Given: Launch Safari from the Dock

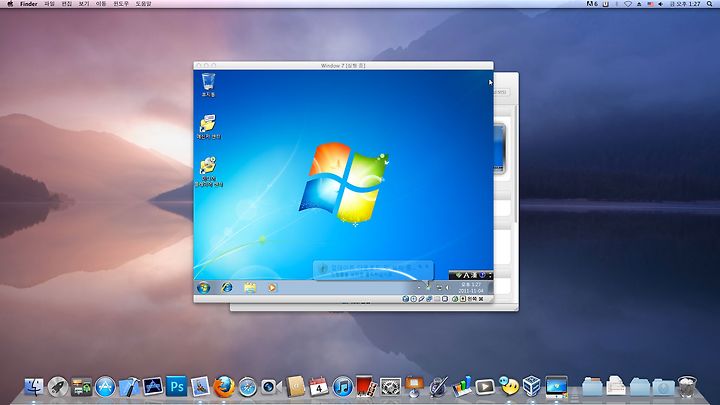Looking at the screenshot, I should click(248, 387).
